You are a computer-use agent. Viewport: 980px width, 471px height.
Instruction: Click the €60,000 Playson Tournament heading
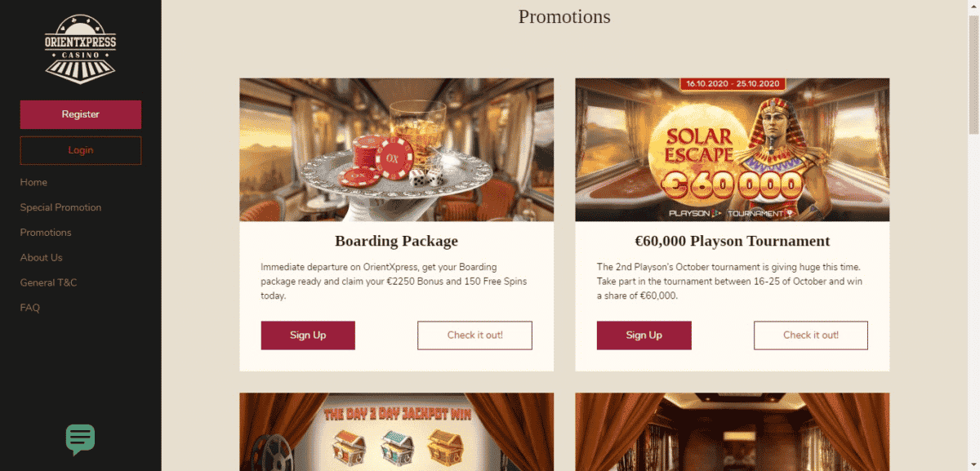click(733, 242)
